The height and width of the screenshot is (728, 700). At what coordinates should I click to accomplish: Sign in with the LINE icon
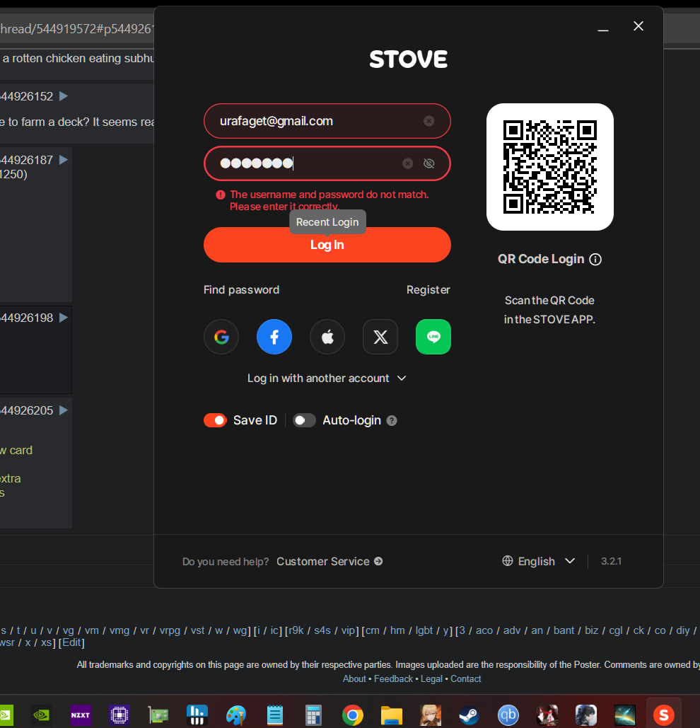pyautogui.click(x=433, y=337)
